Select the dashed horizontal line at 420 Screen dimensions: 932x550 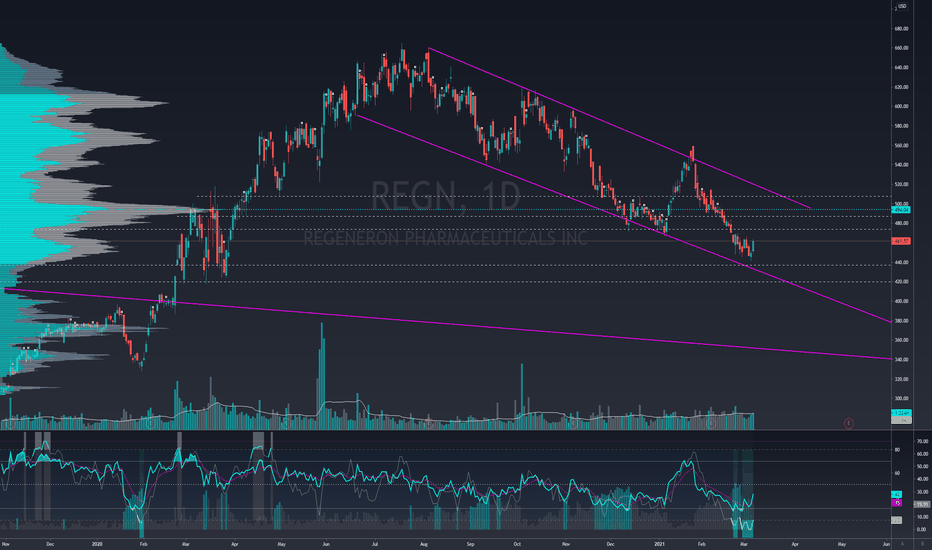[x=446, y=282]
